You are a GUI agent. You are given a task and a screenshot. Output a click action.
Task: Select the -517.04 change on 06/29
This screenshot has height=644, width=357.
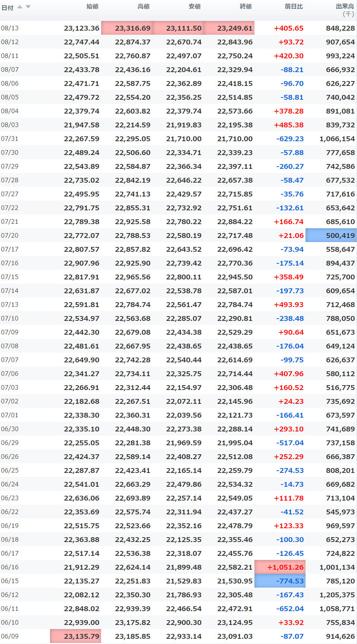[290, 443]
